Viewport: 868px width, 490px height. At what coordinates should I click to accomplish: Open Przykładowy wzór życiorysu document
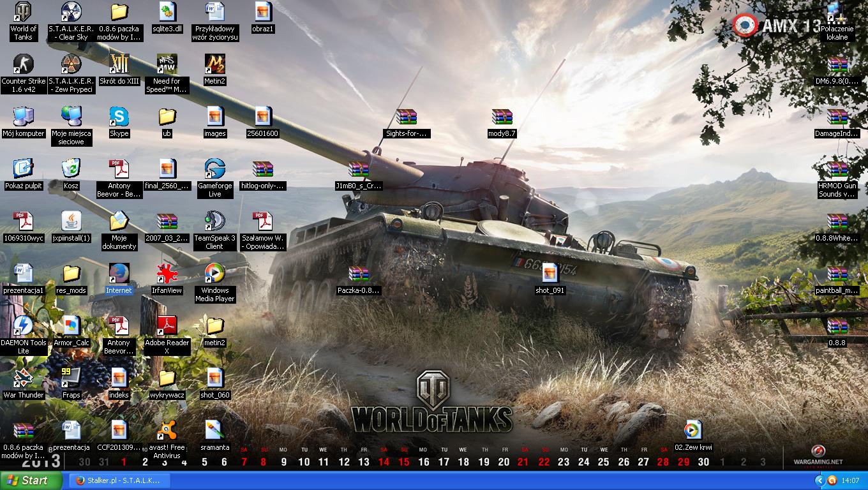click(215, 12)
